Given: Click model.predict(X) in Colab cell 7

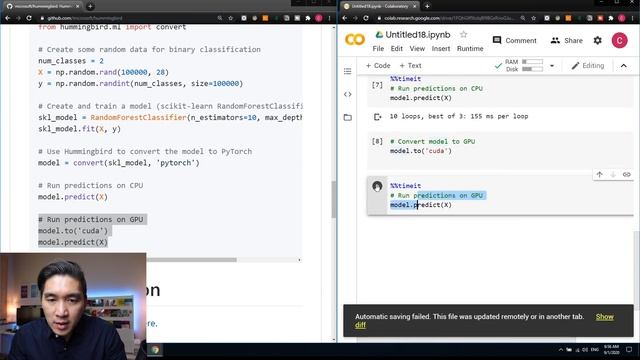Looking at the screenshot, I should pyautogui.click(x=421, y=98).
